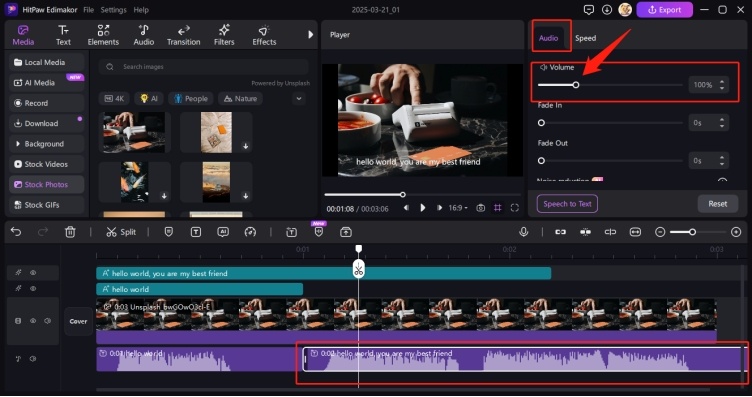Select Stock GIFs in the sidebar
The height and width of the screenshot is (397, 752).
tap(47, 205)
